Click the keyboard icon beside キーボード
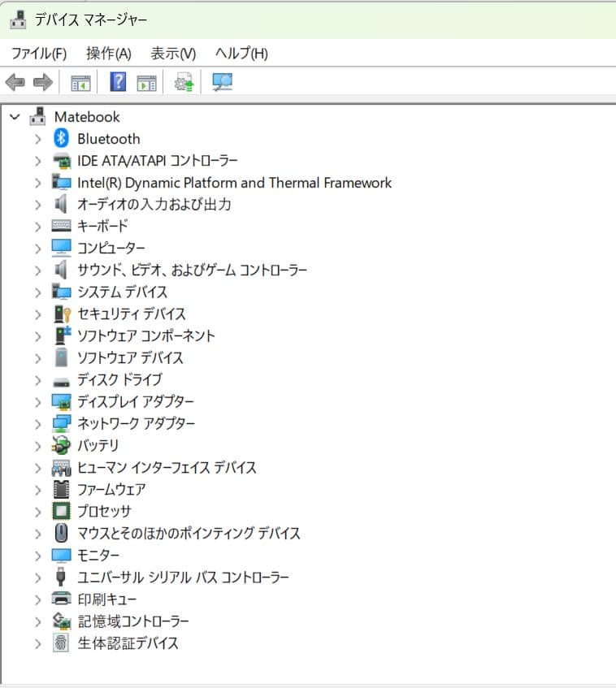Image resolution: width=616 pixels, height=688 pixels. 61,226
